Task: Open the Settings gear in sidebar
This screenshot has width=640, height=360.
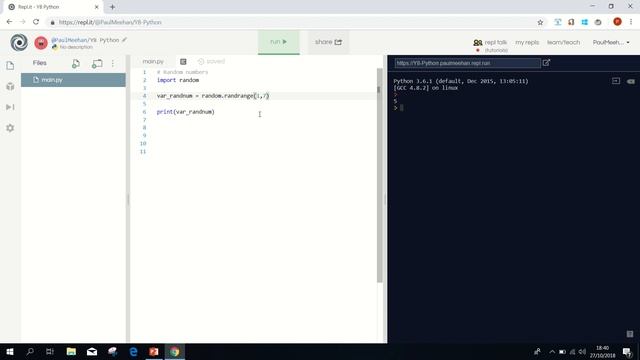Action: coord(10,128)
